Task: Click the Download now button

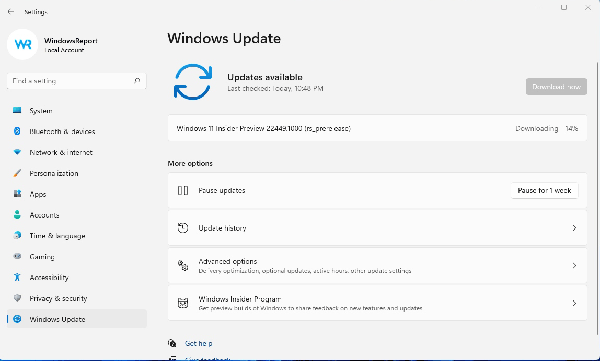Action: [556, 87]
